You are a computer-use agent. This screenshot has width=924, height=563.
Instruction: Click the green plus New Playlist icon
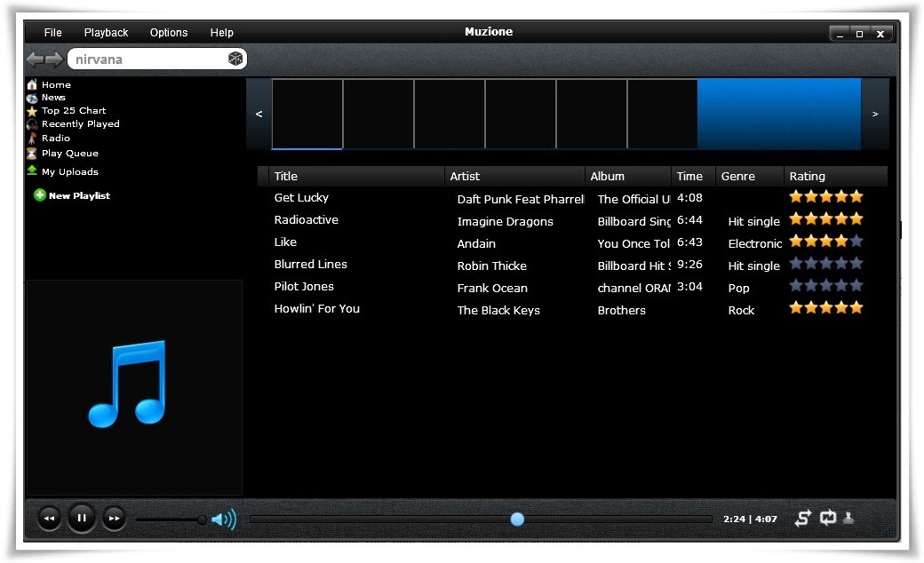[39, 195]
